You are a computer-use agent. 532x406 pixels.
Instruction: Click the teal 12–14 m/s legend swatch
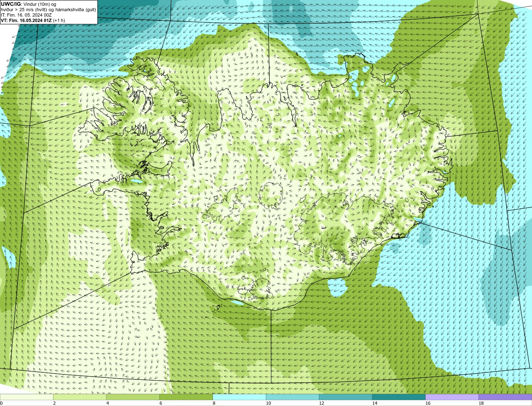point(346,397)
